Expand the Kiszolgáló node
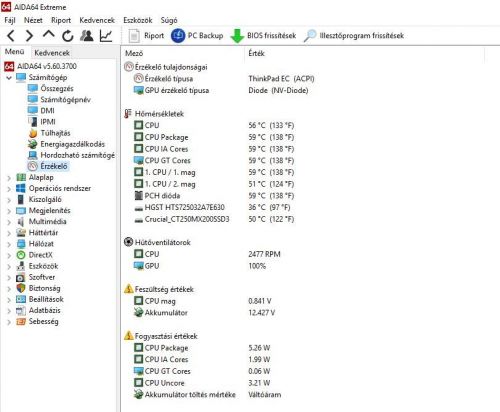This screenshot has width=500, height=412. (9, 200)
